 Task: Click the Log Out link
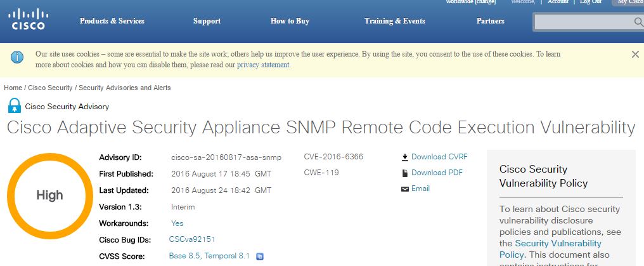[x=590, y=2]
